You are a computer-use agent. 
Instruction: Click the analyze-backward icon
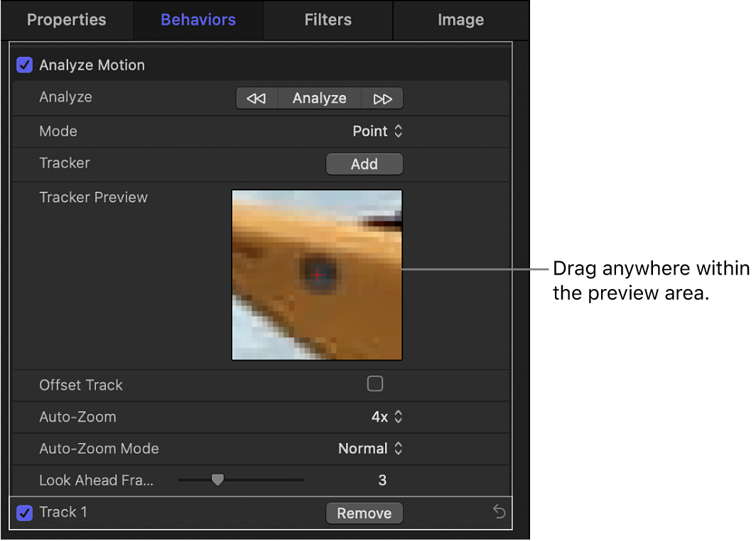pyautogui.click(x=256, y=98)
